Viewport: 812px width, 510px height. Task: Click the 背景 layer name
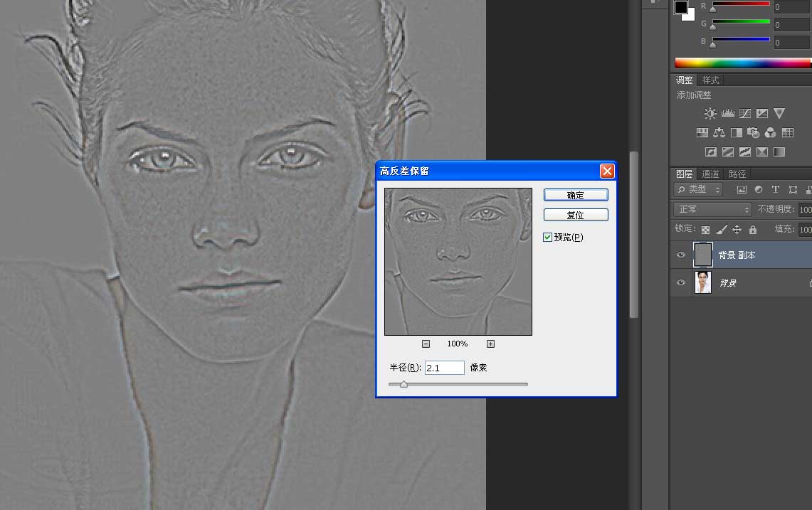(727, 283)
